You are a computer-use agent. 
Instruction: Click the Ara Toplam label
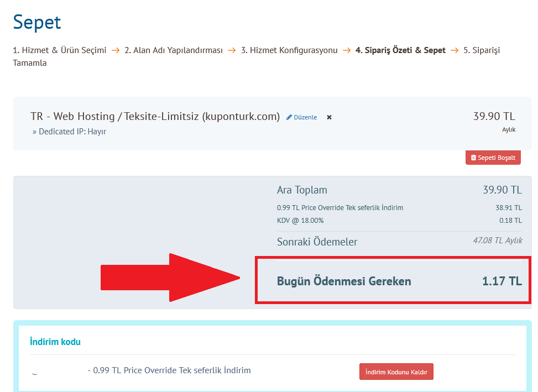pyautogui.click(x=302, y=190)
